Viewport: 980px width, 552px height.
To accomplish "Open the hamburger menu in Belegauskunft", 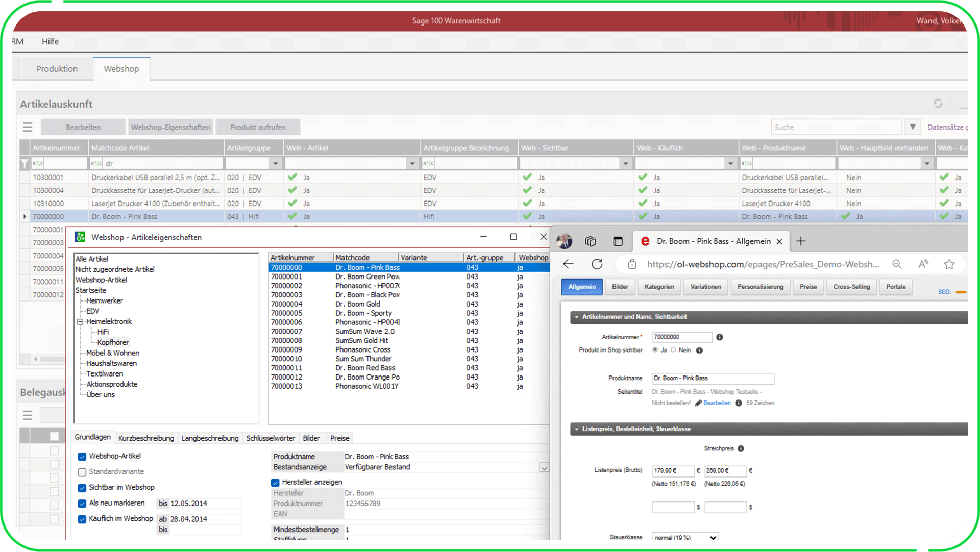I will (28, 415).
